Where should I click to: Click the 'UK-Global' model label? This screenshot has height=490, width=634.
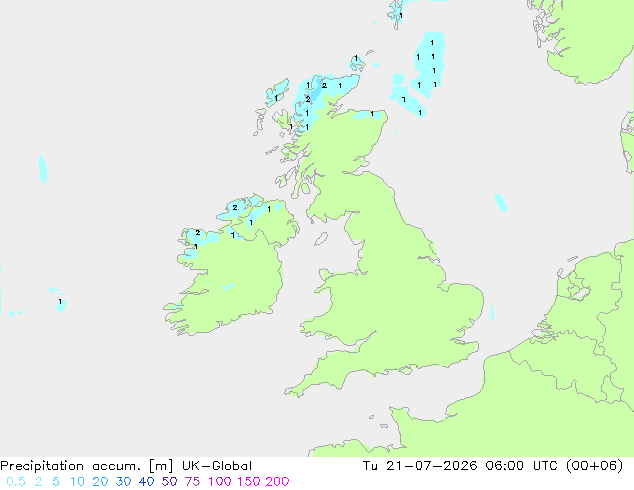pyautogui.click(x=217, y=466)
